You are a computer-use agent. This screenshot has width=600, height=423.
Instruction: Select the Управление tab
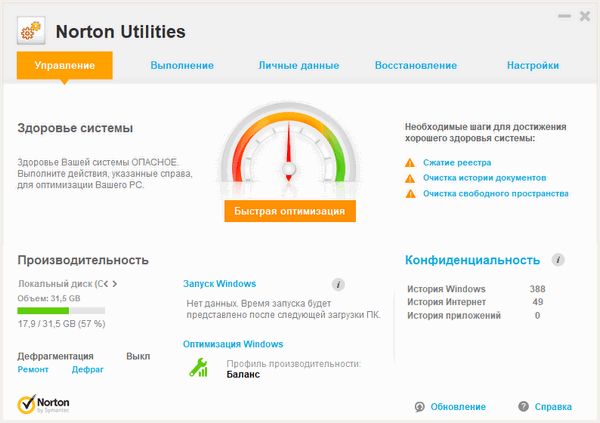[x=65, y=65]
